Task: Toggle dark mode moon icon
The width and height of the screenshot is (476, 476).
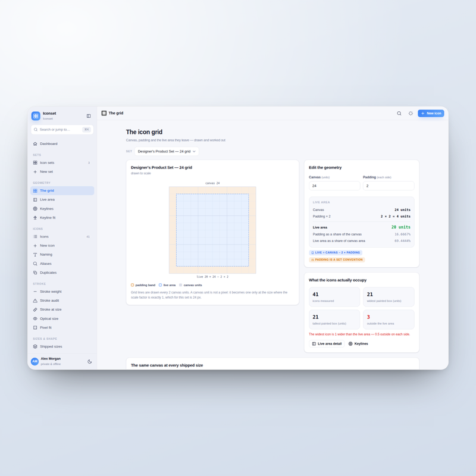Action: (90, 362)
